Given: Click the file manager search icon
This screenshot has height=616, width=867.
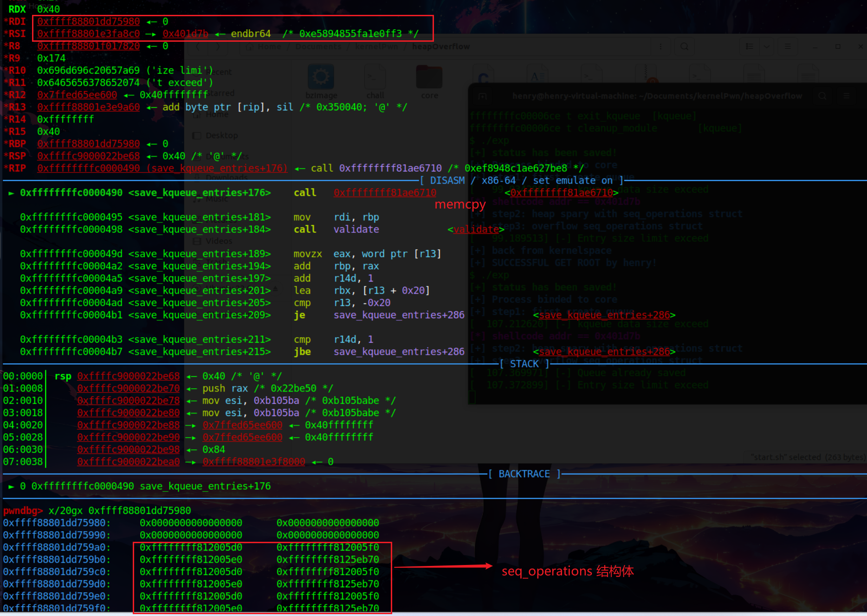Looking at the screenshot, I should click(684, 46).
